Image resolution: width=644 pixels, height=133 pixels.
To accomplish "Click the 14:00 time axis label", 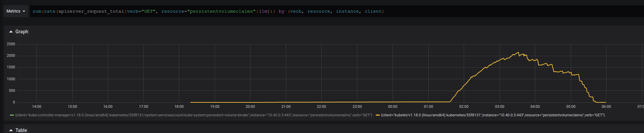I will (36, 106).
